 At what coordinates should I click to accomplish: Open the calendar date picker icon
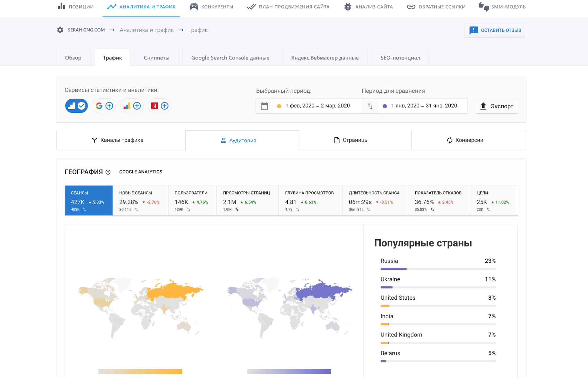point(264,106)
